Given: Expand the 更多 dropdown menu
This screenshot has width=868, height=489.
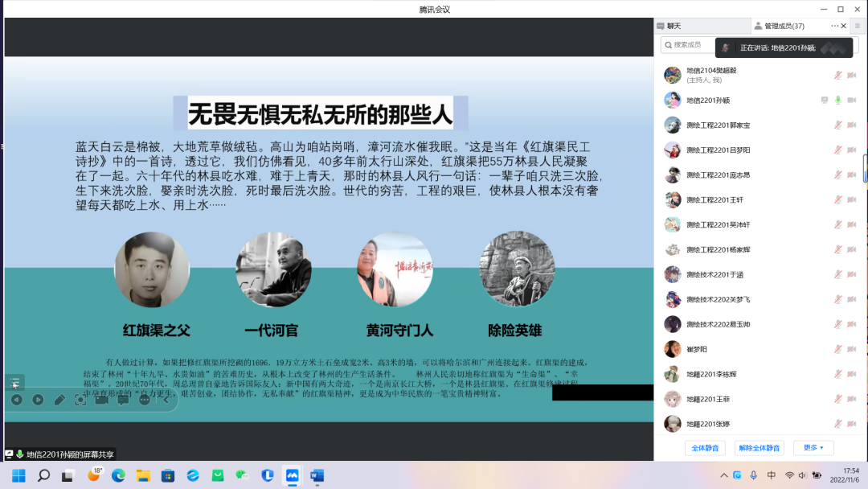Looking at the screenshot, I should click(x=813, y=448).
